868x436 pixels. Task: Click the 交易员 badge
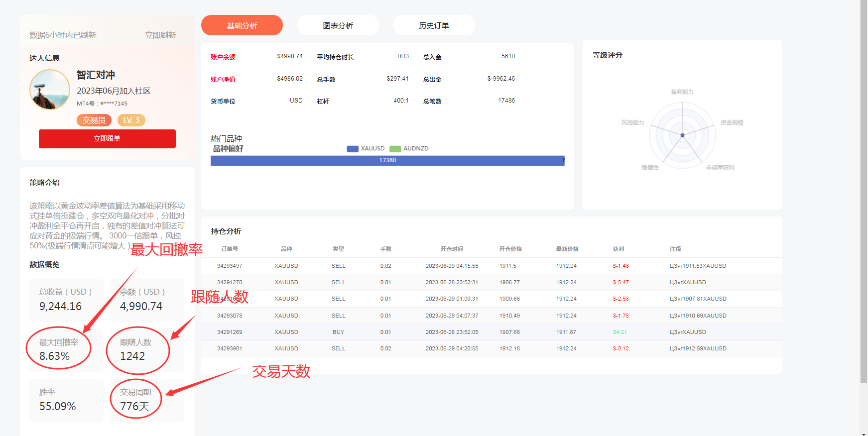tap(94, 120)
